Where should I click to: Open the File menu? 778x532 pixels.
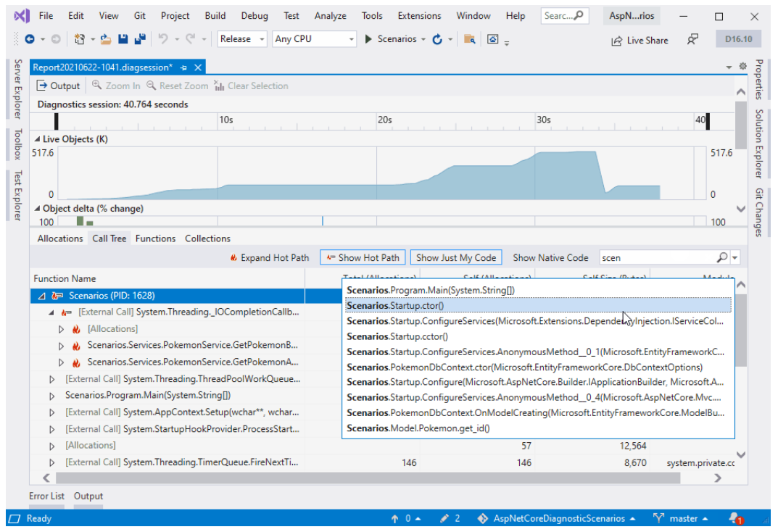pos(46,16)
